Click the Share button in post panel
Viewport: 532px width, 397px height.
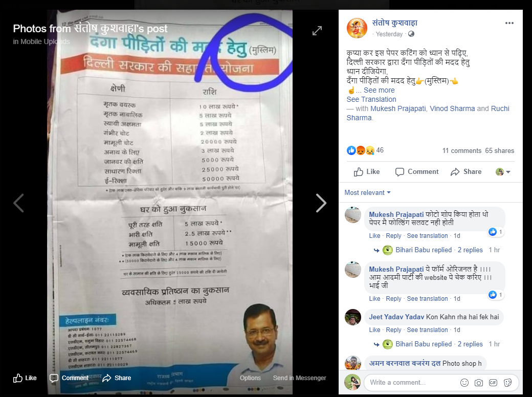coord(466,172)
